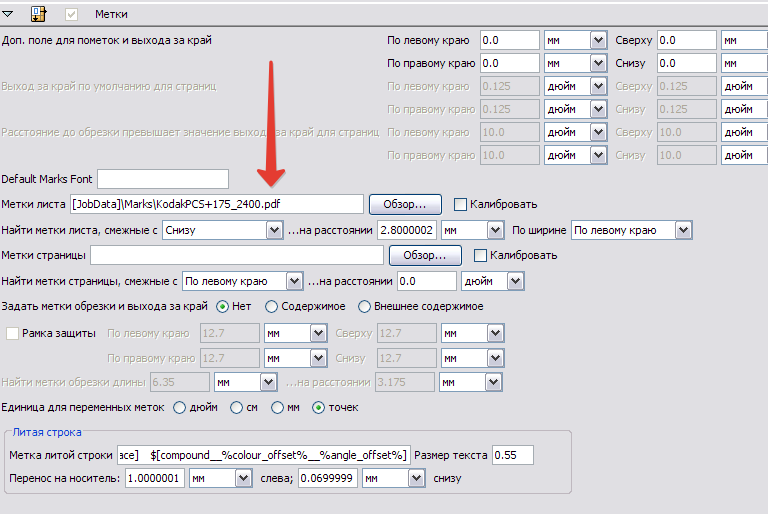Click Доп. поле Снизу value field
This screenshot has height=514, width=768.
[686, 63]
